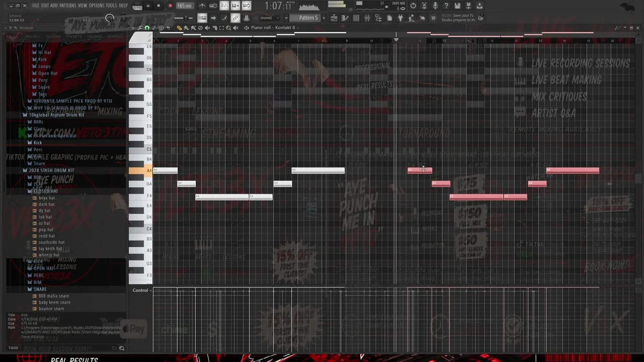Click the Save new version icon
The image size is (644, 362).
[x=468, y=6]
